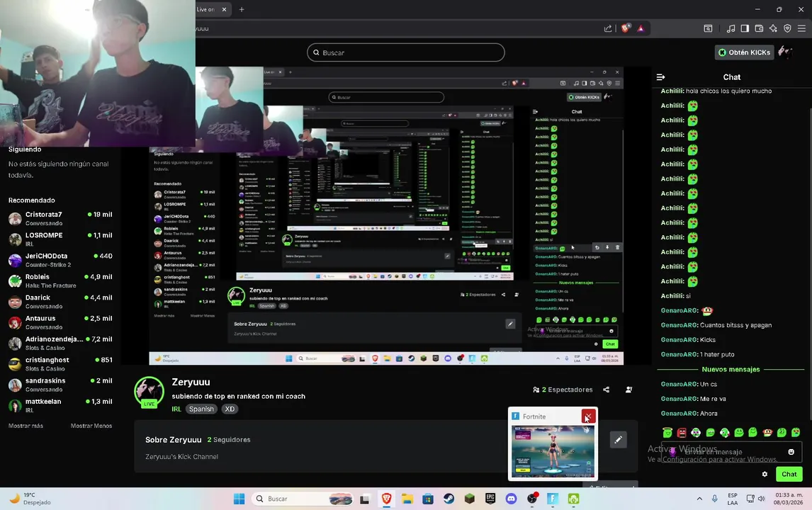Open a new browser tab with plus
Viewport: 812px width, 510px height.
pyautogui.click(x=242, y=9)
